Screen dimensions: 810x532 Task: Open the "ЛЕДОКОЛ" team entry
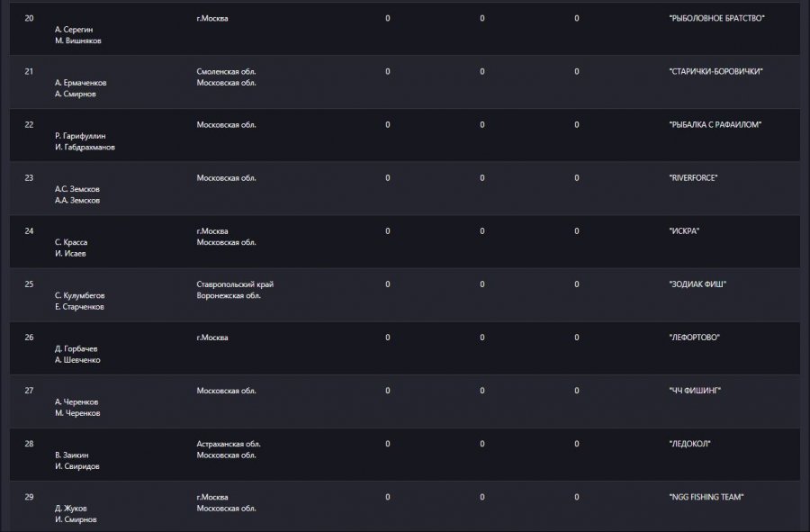(689, 444)
